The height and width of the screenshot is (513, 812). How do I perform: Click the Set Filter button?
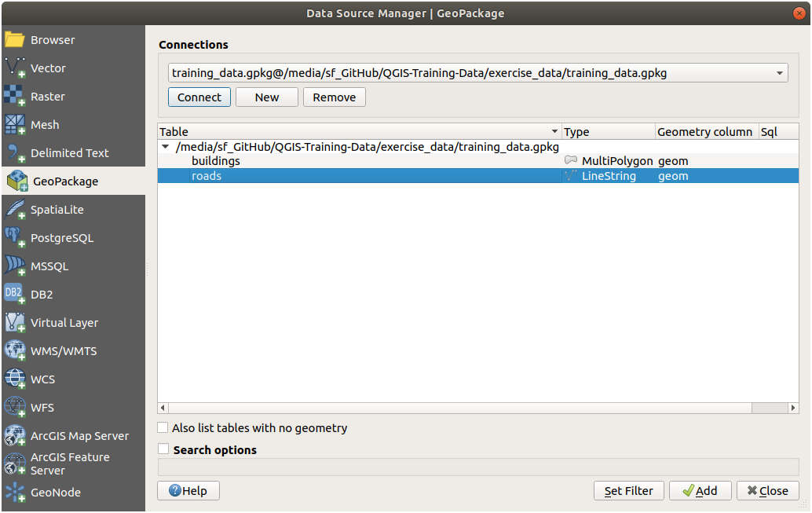pyautogui.click(x=628, y=490)
